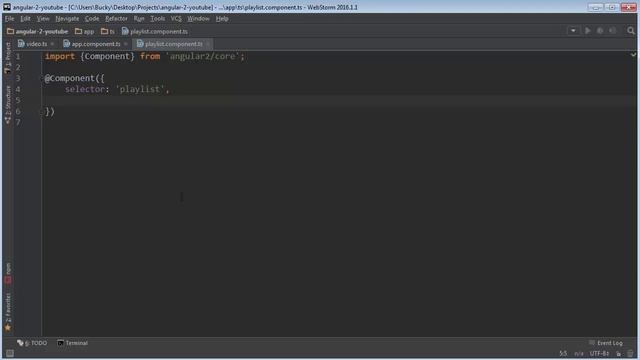
Task: Click the inspection status checkmark indicator
Action: (633, 54)
